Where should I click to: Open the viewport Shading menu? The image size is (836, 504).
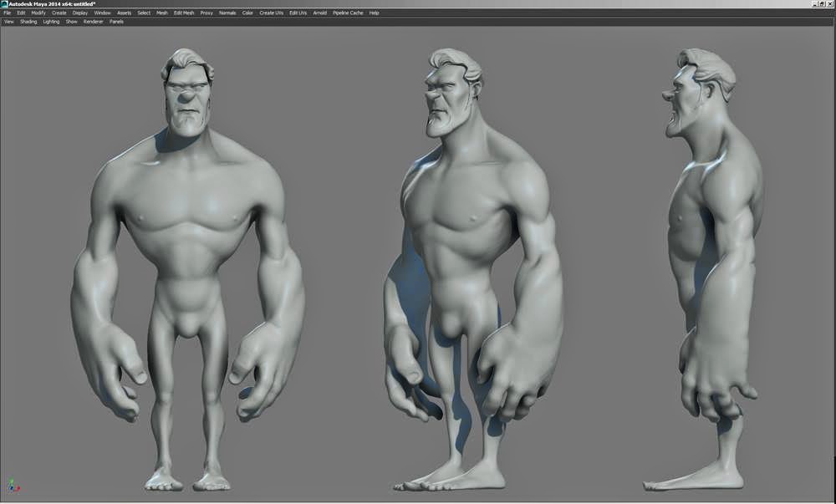(28, 22)
